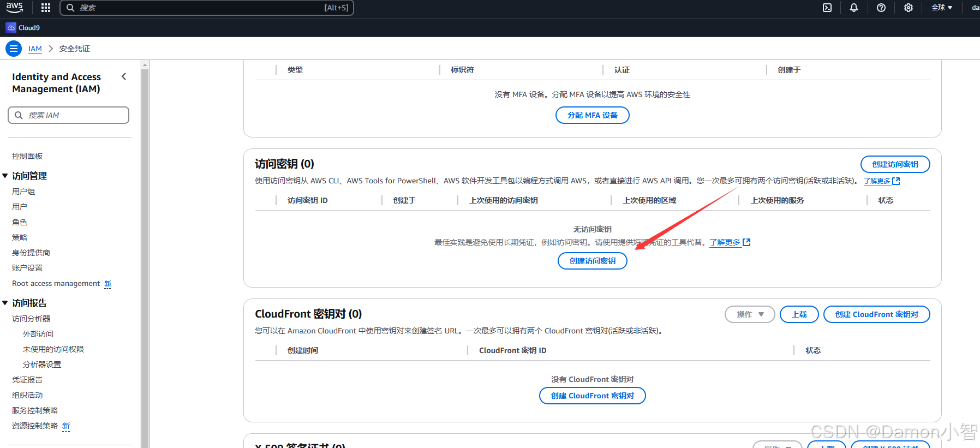Click the 分配 MFA 设备 button
980x448 pixels.
pyautogui.click(x=593, y=115)
